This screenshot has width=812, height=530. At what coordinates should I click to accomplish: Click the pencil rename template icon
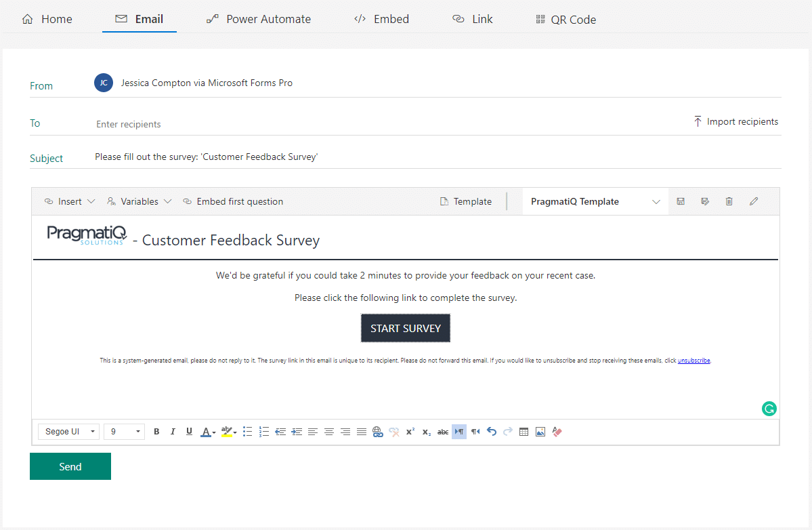pos(754,201)
